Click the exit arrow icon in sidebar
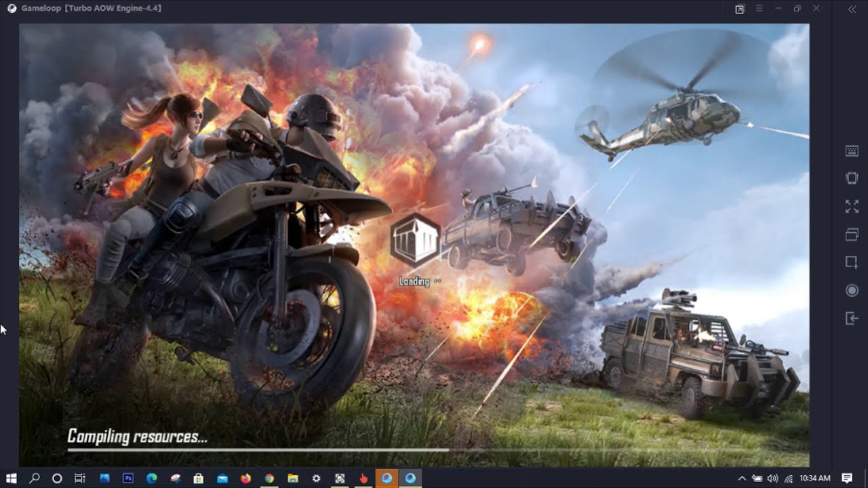Screen dimensions: 868x488 [852, 318]
